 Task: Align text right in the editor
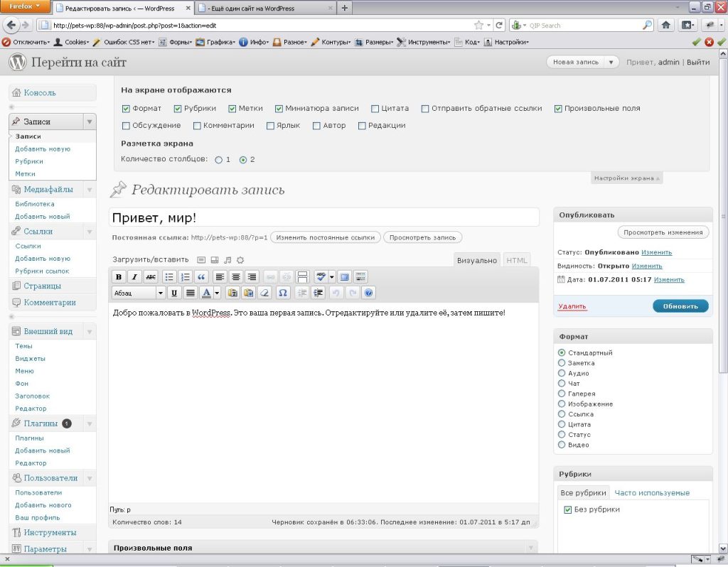tap(252, 277)
